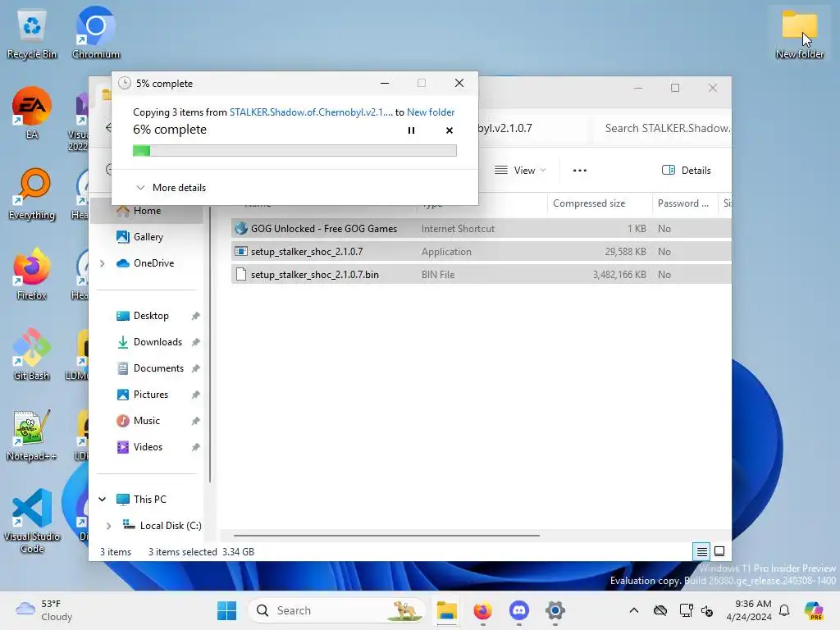Select the EA desktop shortcut
This screenshot has height=630, width=840.
pyautogui.click(x=32, y=112)
